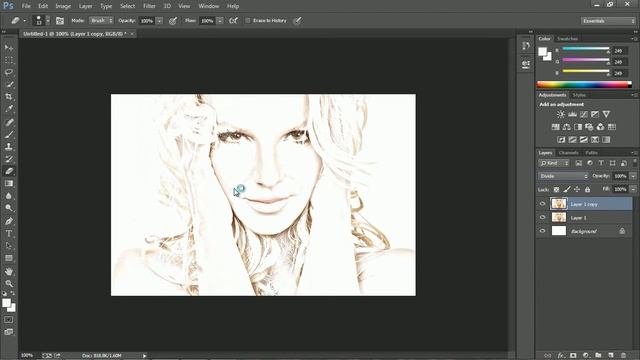Select the History Brush tool

tap(9, 159)
